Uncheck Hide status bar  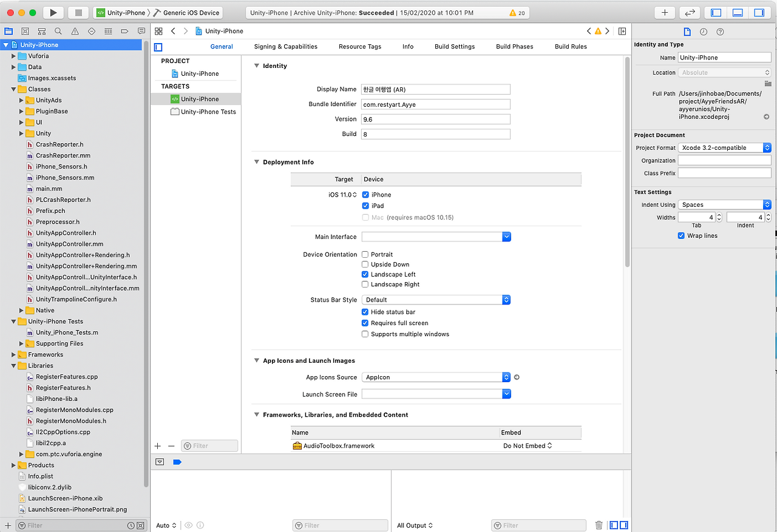(x=365, y=312)
